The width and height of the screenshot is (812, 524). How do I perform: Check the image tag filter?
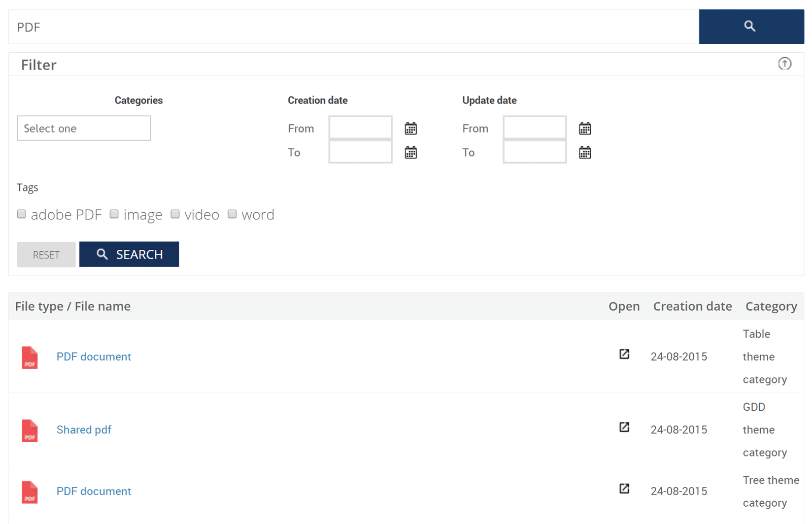click(x=114, y=214)
